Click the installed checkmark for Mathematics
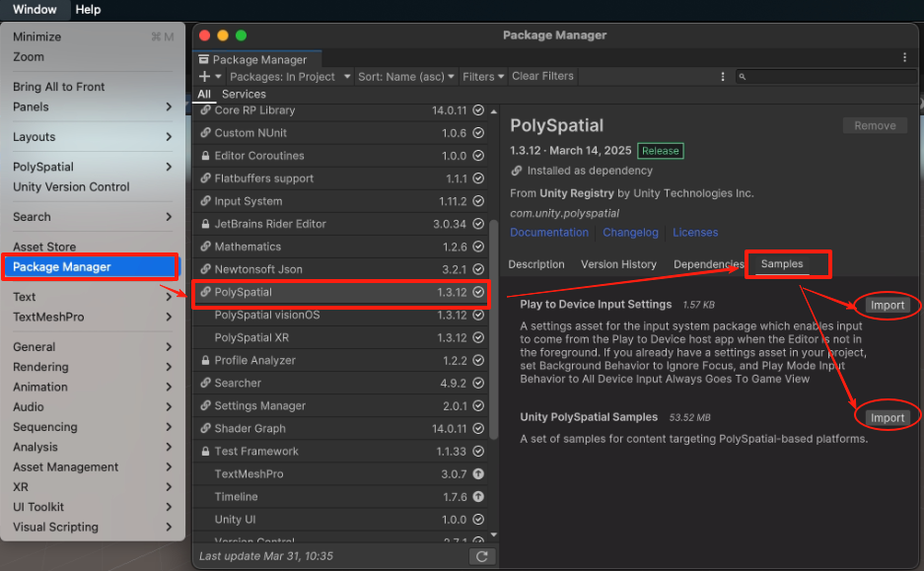 click(x=478, y=247)
